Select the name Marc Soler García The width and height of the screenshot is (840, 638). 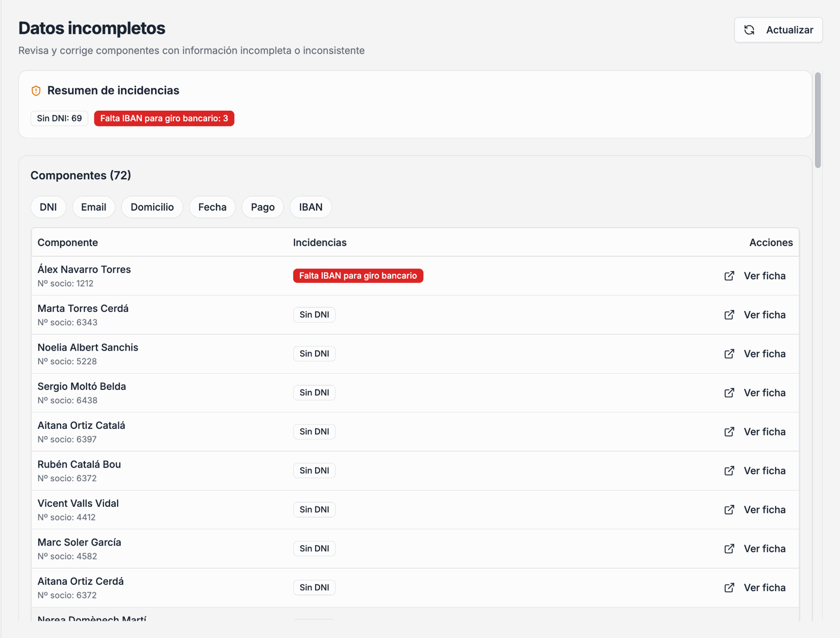80,543
